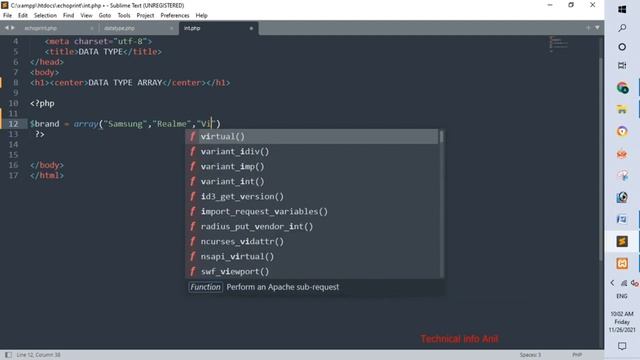
Task: Open XAMPP icon in the taskbar
Action: pos(622,263)
